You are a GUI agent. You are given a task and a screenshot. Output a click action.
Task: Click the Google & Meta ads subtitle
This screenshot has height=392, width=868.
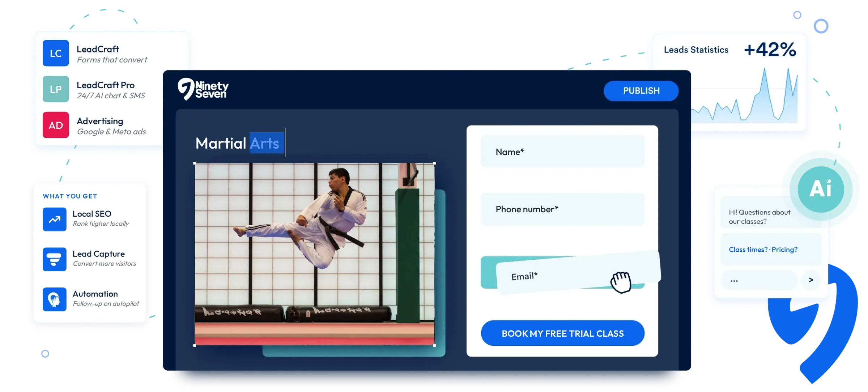point(111,132)
